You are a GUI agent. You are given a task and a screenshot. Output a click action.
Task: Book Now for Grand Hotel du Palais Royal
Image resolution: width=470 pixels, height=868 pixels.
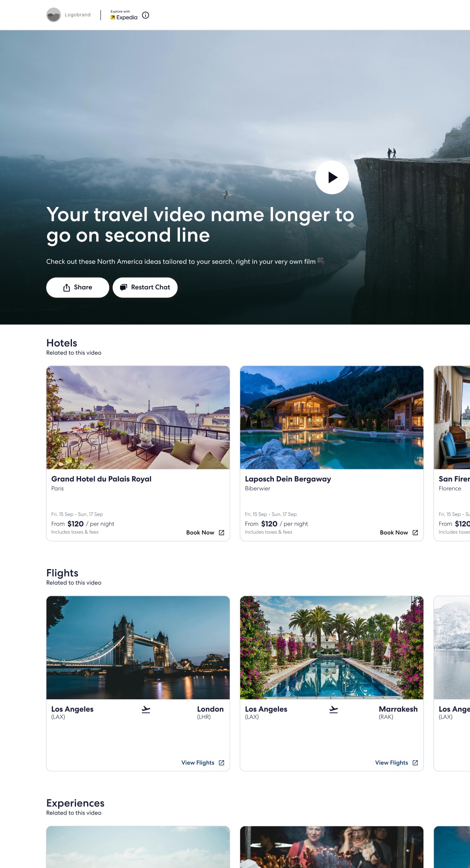pos(205,532)
